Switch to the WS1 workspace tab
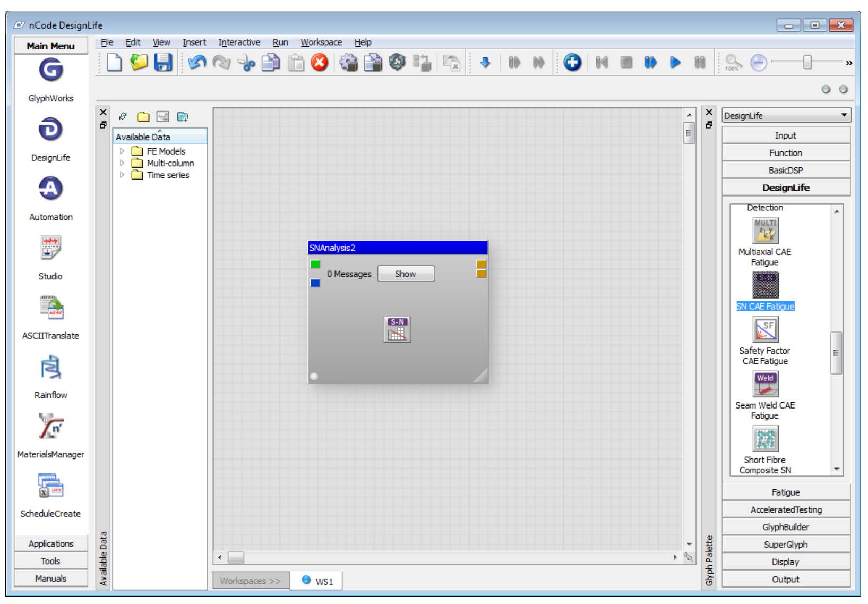 coord(317,581)
